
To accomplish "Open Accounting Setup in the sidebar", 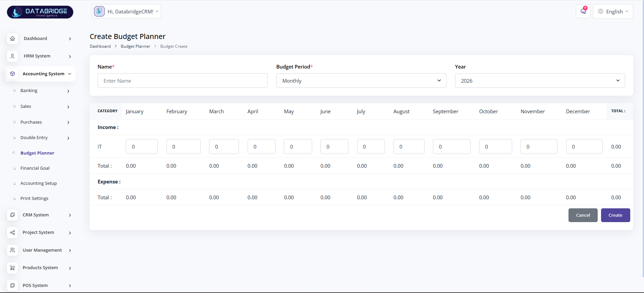I will click(x=39, y=183).
